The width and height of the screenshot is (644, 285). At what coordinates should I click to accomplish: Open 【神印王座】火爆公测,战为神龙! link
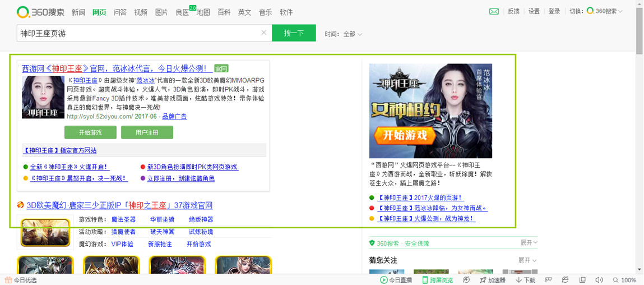pyautogui.click(x=426, y=219)
